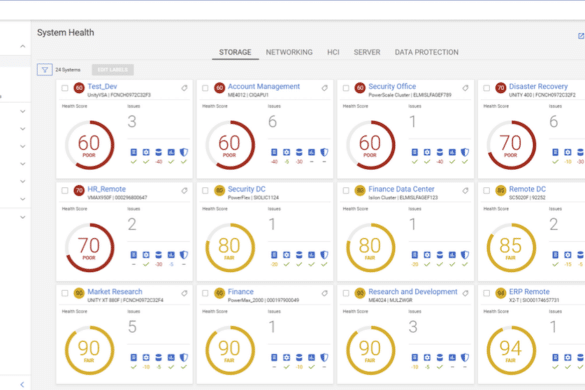This screenshot has height=390, width=585.
Task: Click Finance capacity cylinder icon
Action: [299, 358]
